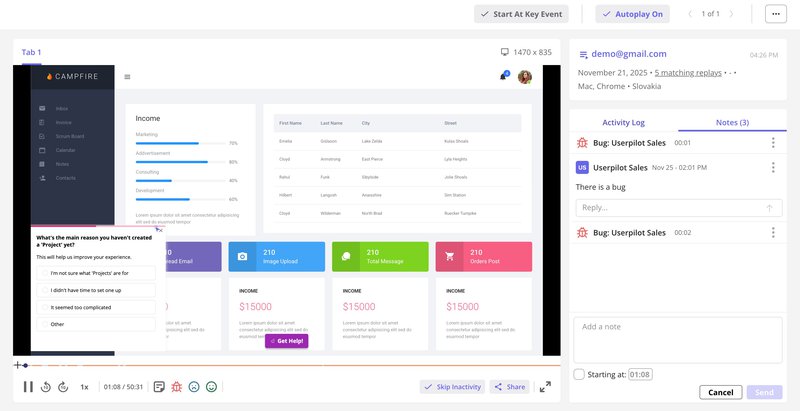Open the three-dot more options menu at top
Viewport: 800px width, 411px height.
point(775,14)
